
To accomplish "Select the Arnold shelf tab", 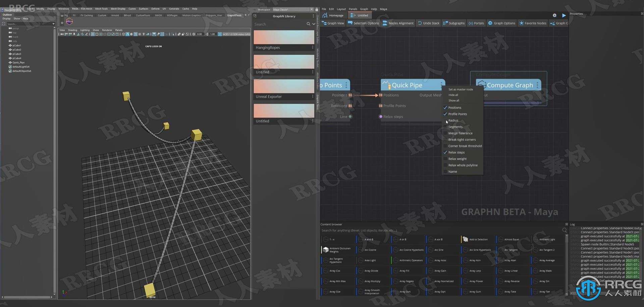I will pos(115,15).
